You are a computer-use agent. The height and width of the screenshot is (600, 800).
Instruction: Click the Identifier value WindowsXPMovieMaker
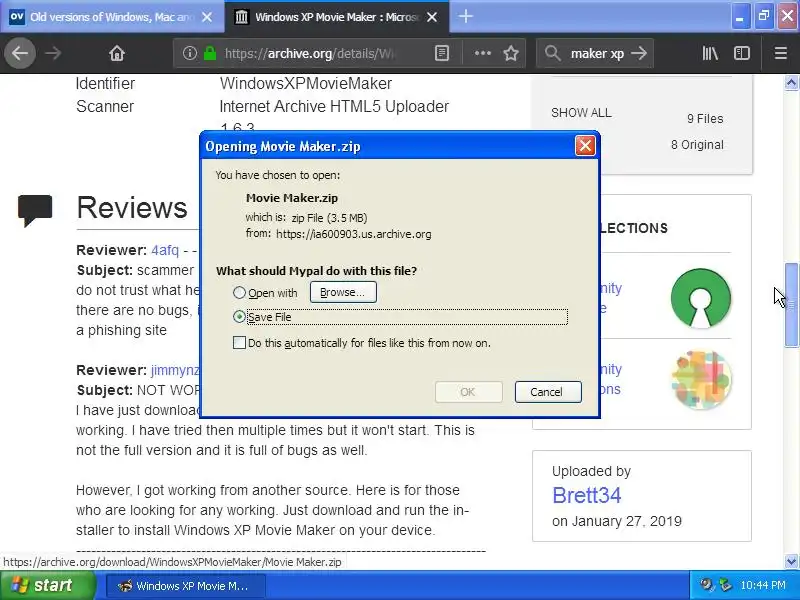point(306,83)
